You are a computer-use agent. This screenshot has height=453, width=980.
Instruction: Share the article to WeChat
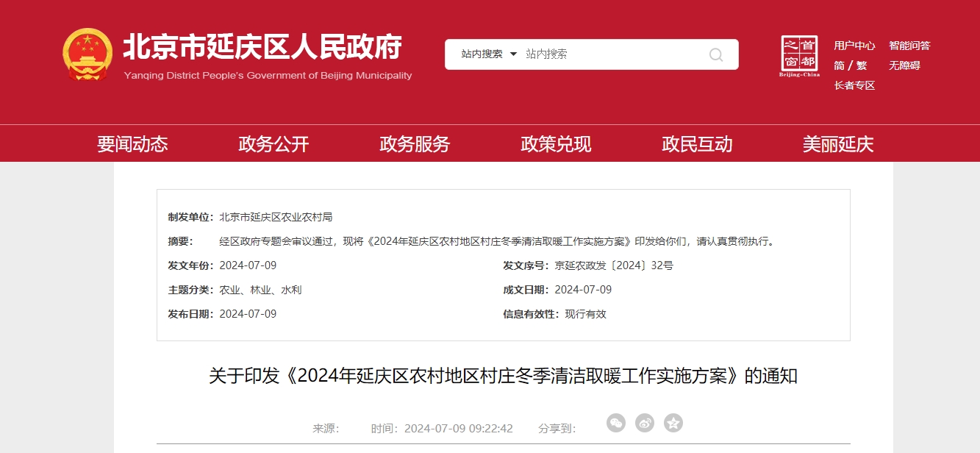[616, 423]
